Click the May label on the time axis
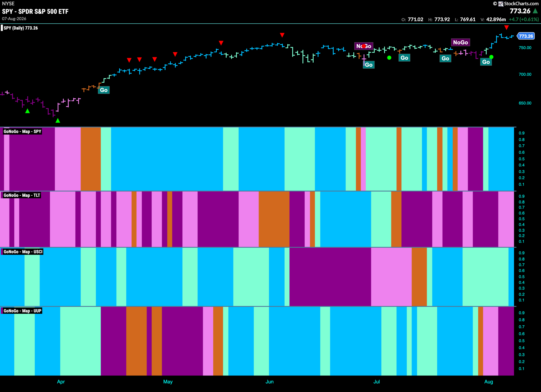Screen dimensions: 541x392 coord(168,382)
